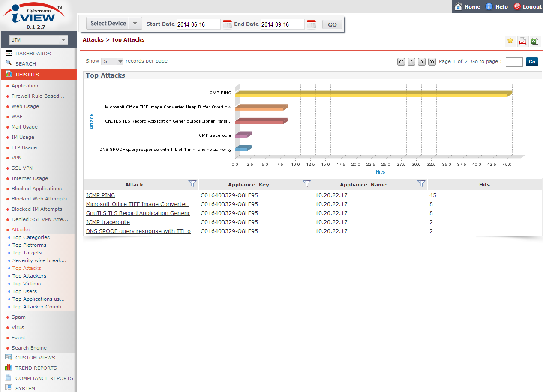543x392 pixels.
Task: Open the End Date calendar icon
Action: 311,24
